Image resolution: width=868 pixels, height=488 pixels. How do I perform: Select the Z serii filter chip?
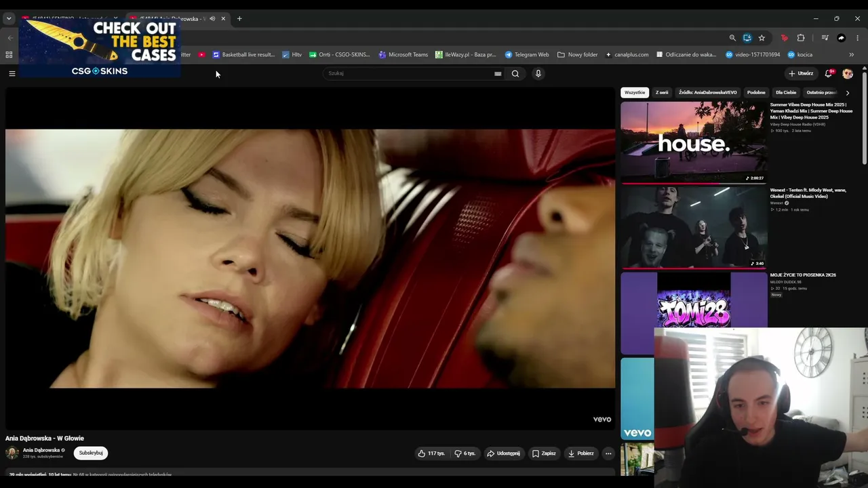pos(662,92)
